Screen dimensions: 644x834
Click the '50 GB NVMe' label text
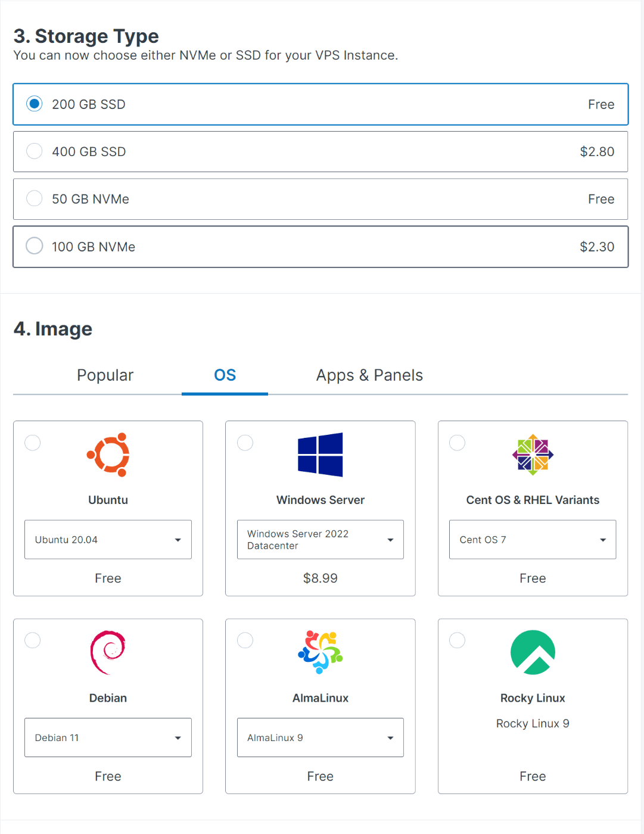tap(91, 199)
